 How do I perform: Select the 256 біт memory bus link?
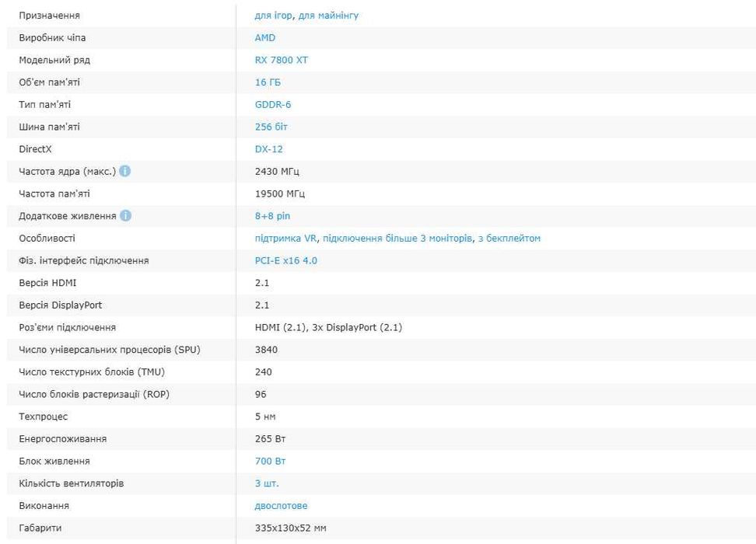click(x=271, y=127)
